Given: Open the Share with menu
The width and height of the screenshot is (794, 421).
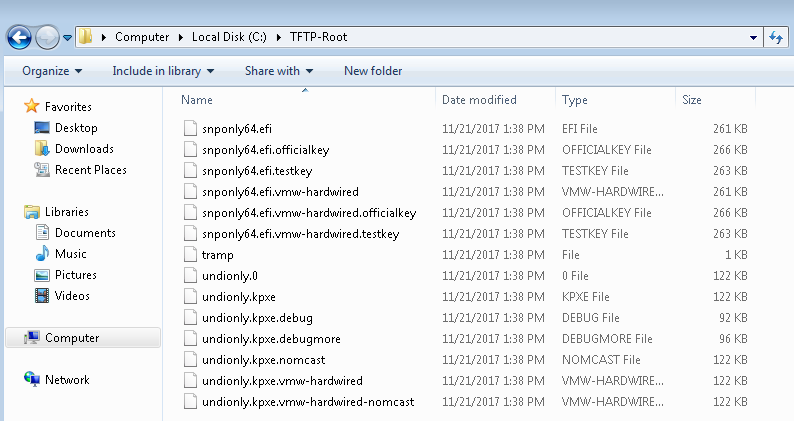Looking at the screenshot, I should 279,71.
